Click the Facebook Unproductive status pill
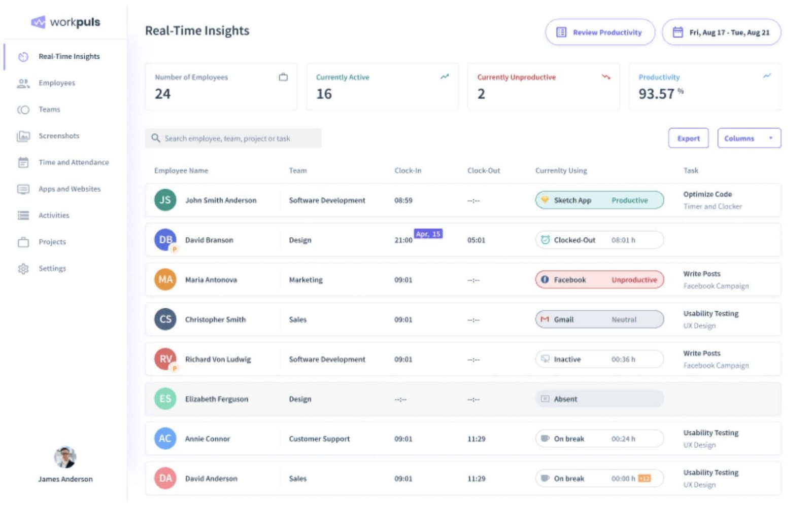This screenshot has width=812, height=505. (599, 279)
